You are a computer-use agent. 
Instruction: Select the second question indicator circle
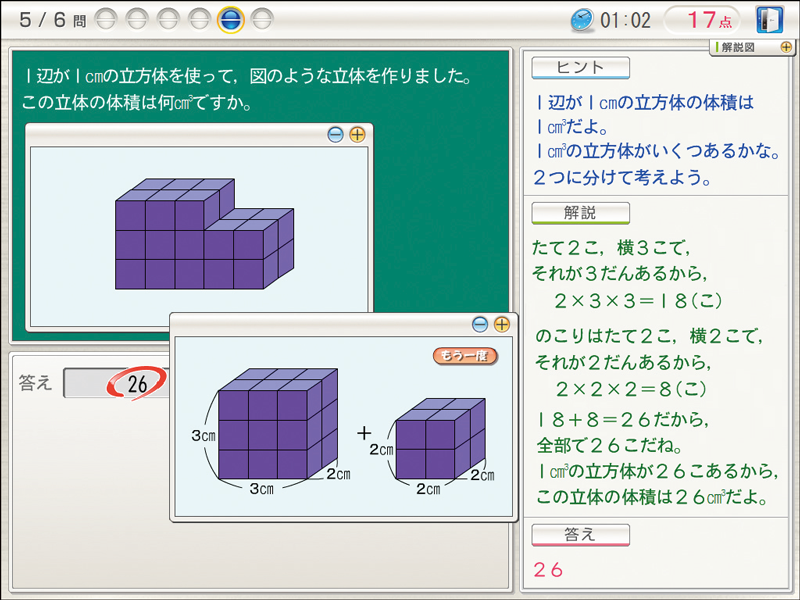point(138,18)
